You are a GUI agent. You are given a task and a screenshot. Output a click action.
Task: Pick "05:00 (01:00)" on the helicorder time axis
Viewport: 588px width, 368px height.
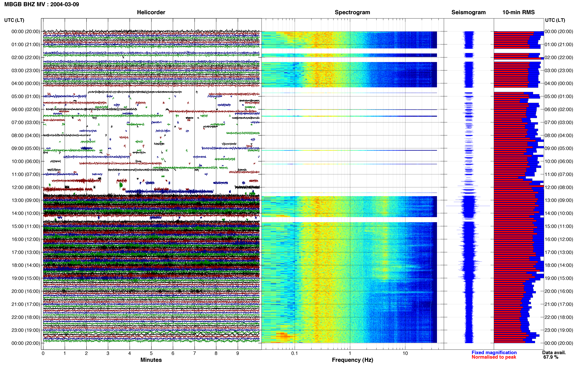[26, 96]
